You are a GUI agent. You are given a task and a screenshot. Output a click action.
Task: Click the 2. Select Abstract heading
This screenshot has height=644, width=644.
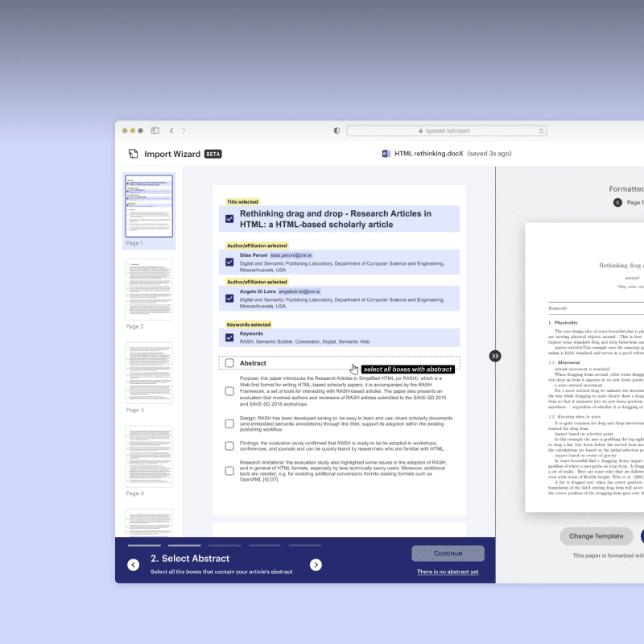(x=190, y=559)
